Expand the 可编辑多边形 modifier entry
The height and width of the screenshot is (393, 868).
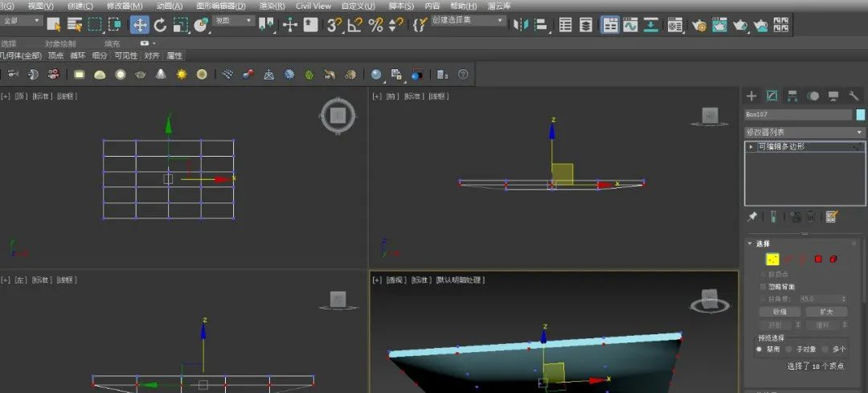pos(751,147)
